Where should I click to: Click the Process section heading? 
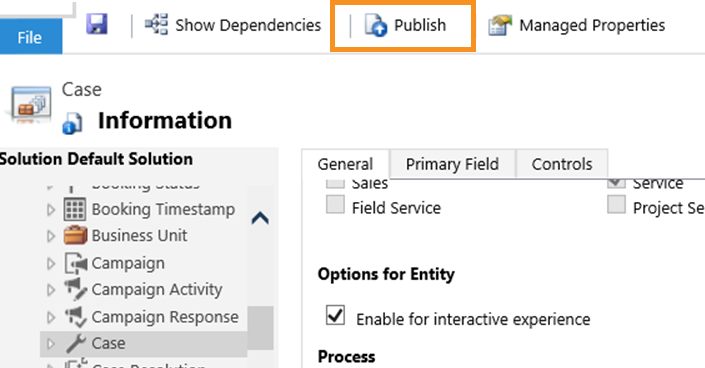[x=347, y=357]
